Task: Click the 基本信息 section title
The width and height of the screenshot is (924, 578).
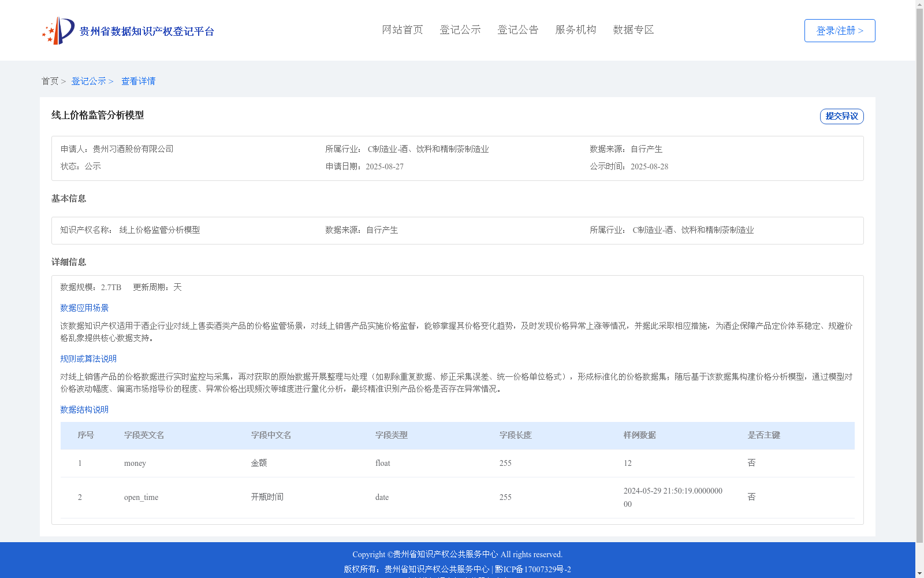Action: tap(69, 199)
